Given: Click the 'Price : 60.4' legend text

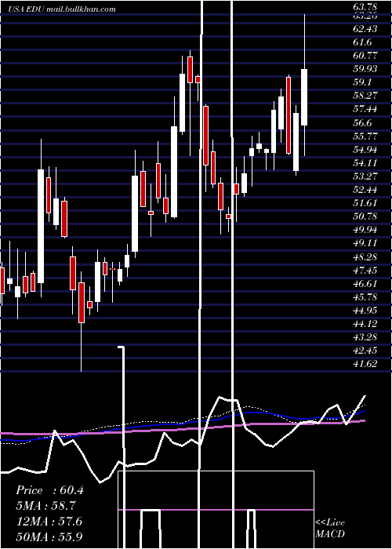Looking at the screenshot, I should [49, 490].
